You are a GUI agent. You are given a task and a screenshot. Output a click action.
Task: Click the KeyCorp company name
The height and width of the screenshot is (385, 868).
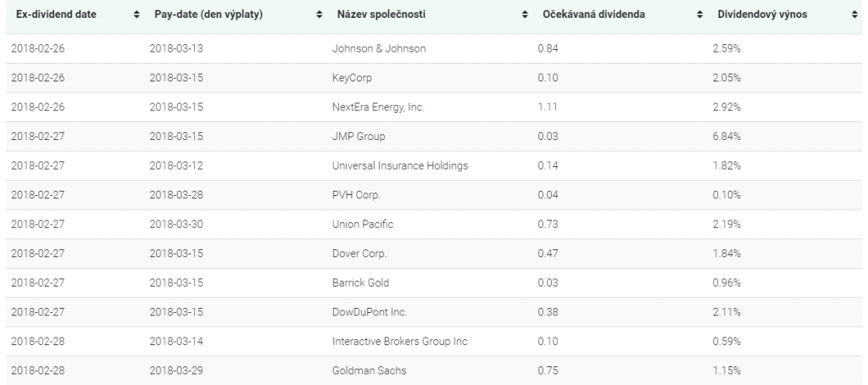point(352,78)
